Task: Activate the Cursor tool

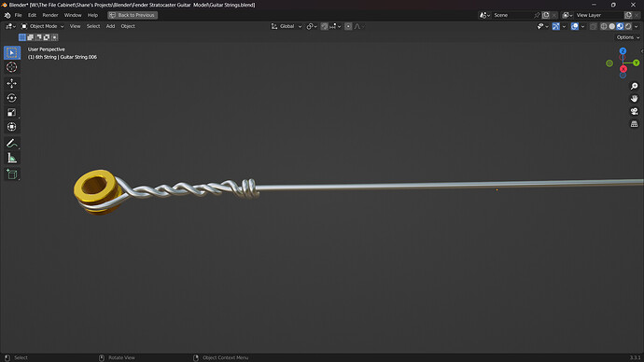Action: pos(12,67)
